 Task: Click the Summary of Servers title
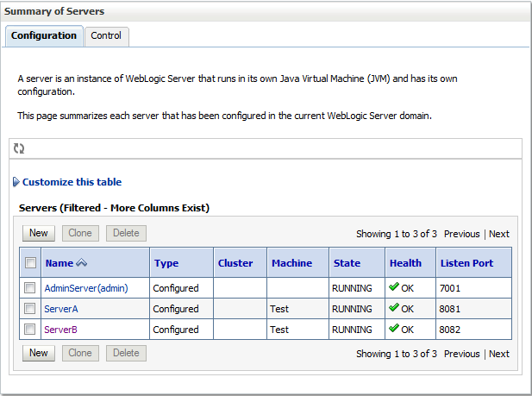pyautogui.click(x=54, y=11)
